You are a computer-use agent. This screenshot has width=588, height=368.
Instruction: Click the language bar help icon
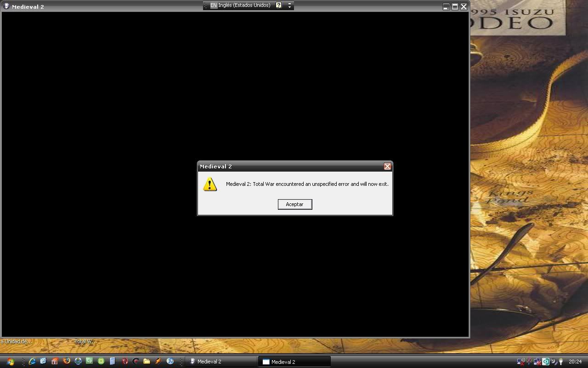coord(278,6)
